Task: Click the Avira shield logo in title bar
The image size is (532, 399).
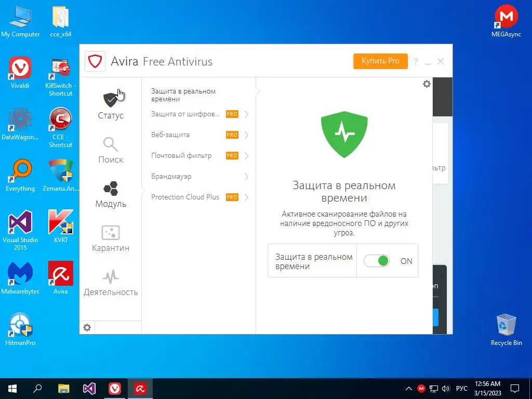Action: click(95, 61)
